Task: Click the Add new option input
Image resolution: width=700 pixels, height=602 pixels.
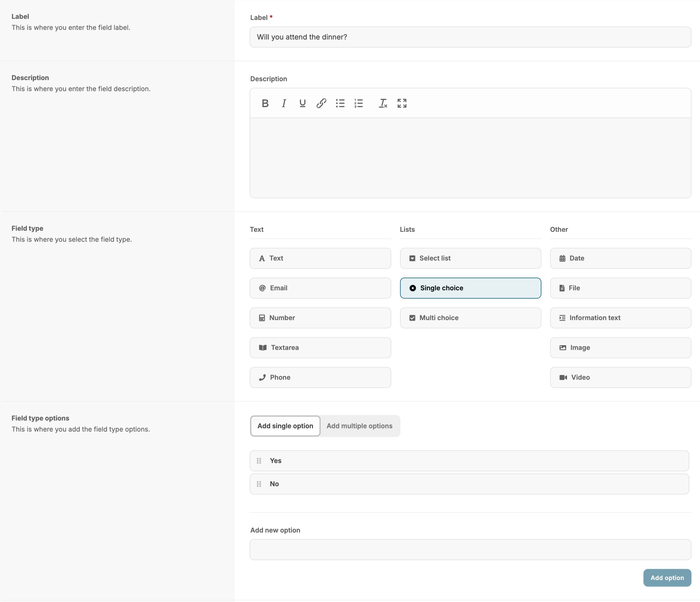Action: 470,550
